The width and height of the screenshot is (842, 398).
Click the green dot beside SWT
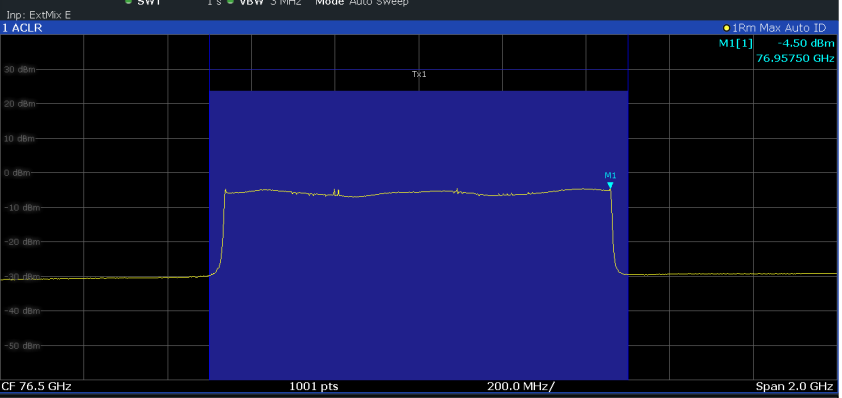(x=128, y=2)
